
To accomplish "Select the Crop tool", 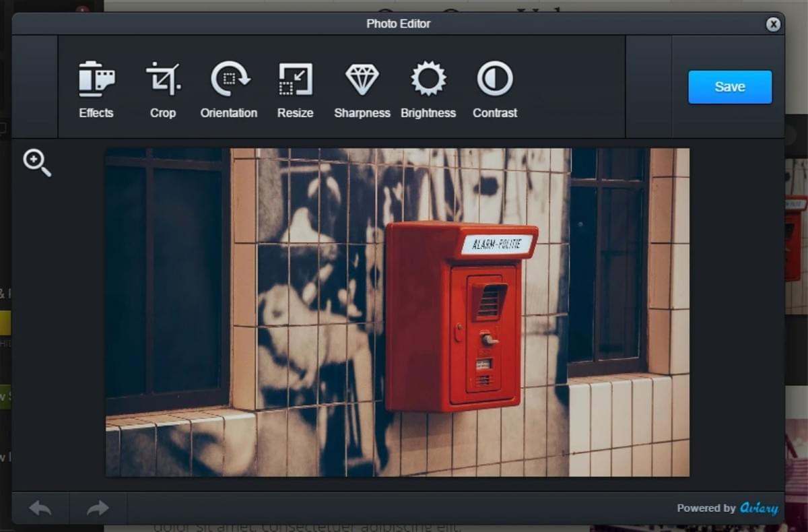I will [163, 89].
